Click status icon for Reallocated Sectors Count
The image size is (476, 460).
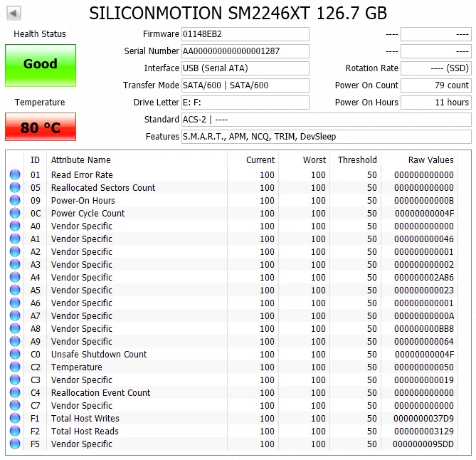pos(15,187)
